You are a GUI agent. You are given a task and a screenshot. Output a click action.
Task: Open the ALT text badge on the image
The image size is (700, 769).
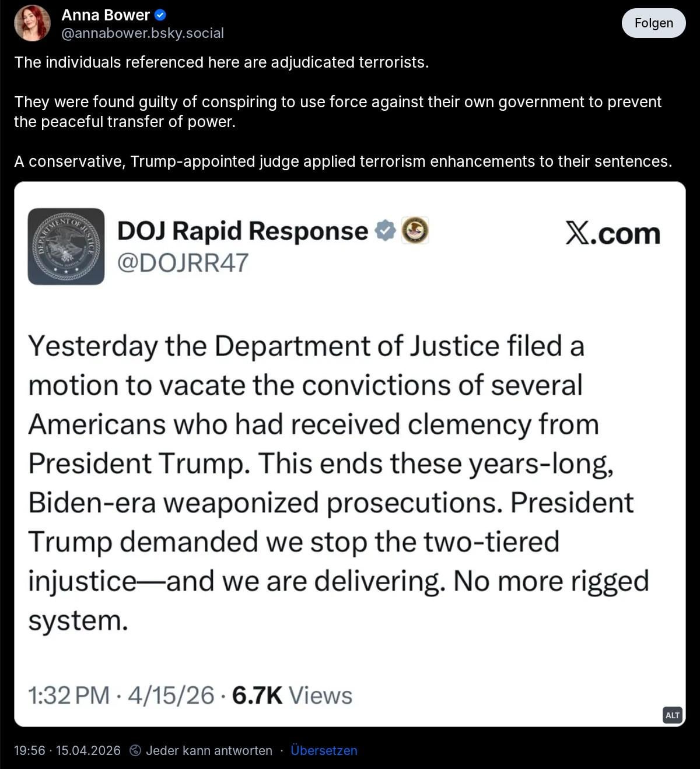coord(672,715)
